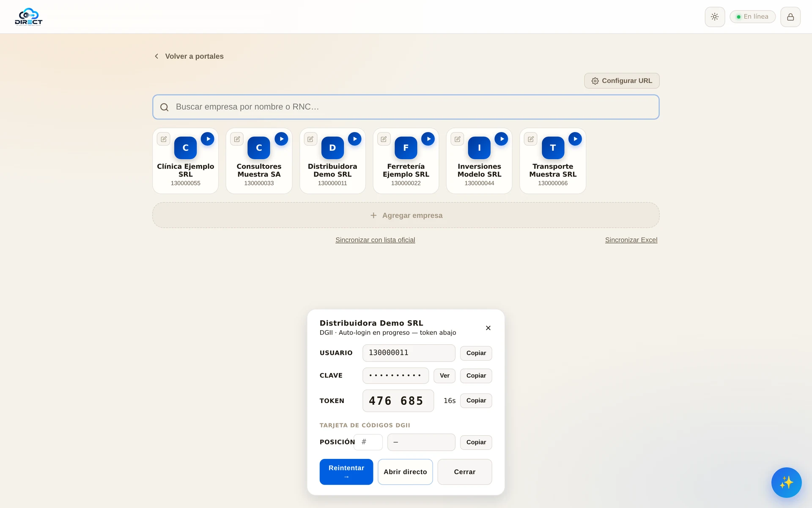Copy the USUARIO value
This screenshot has height=508, width=812.
click(x=476, y=353)
